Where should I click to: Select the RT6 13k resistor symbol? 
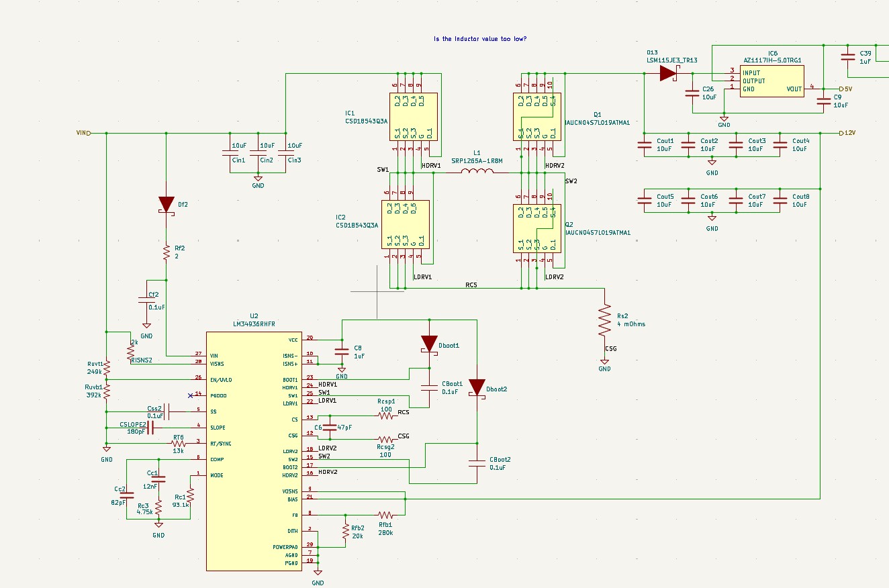click(179, 444)
